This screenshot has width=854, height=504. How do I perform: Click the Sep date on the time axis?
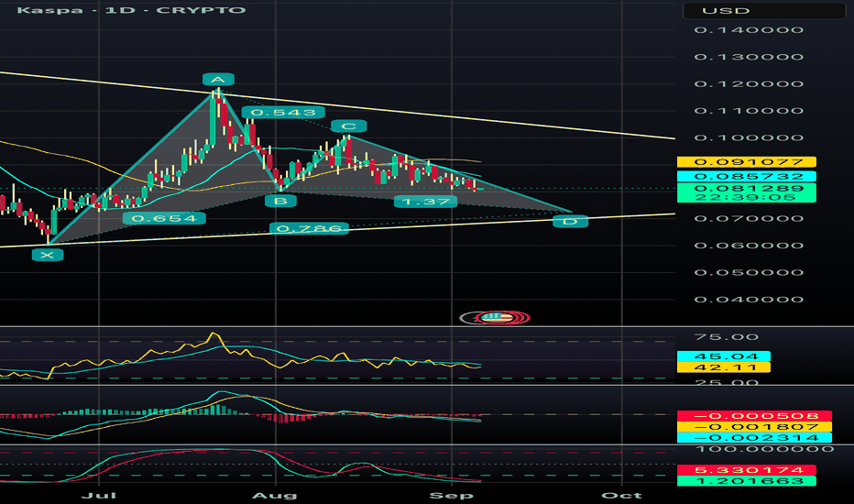pyautogui.click(x=450, y=496)
